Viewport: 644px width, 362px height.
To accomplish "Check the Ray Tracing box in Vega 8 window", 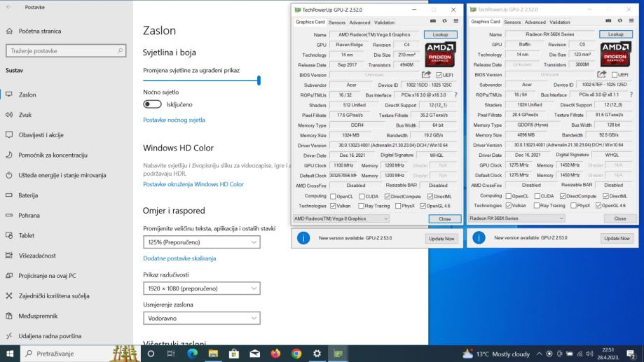I will click(361, 206).
